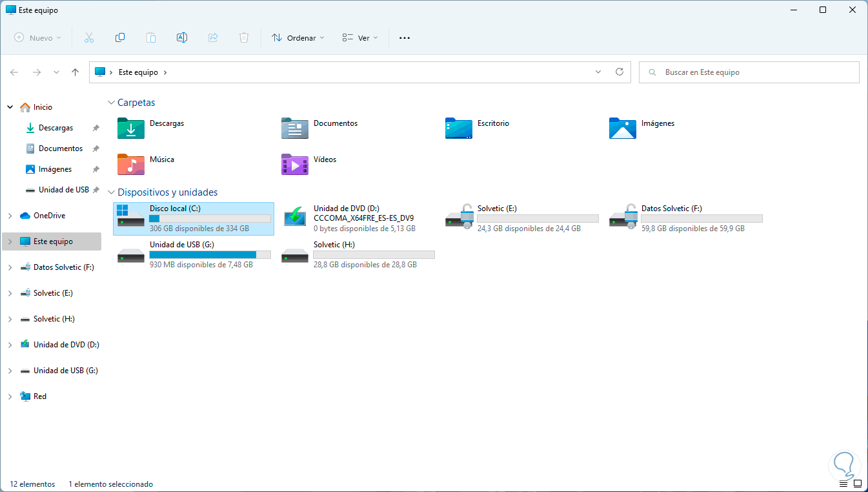Refresh the Este equipo view
This screenshot has width=868, height=492.
point(620,72)
